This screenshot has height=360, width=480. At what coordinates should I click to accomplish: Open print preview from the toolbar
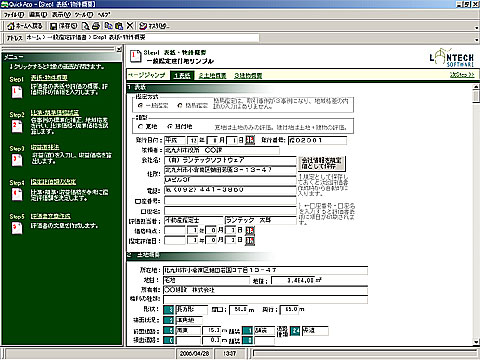pyautogui.click(x=86, y=26)
